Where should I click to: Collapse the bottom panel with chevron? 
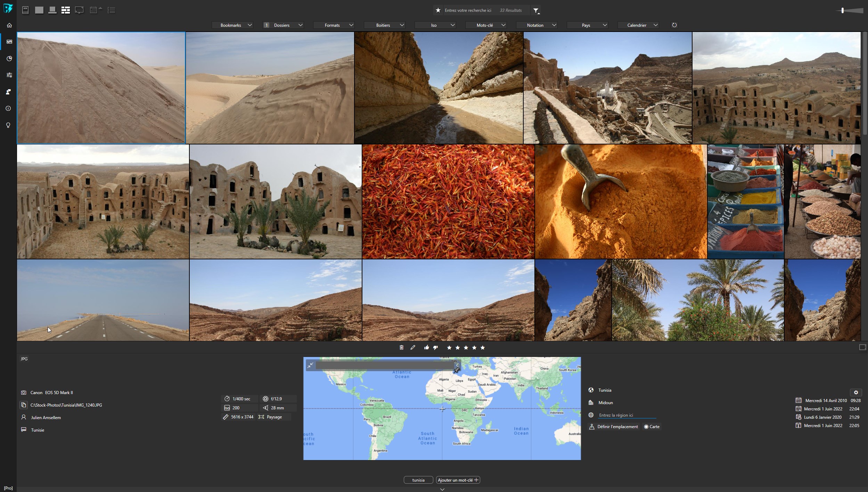tap(442, 490)
